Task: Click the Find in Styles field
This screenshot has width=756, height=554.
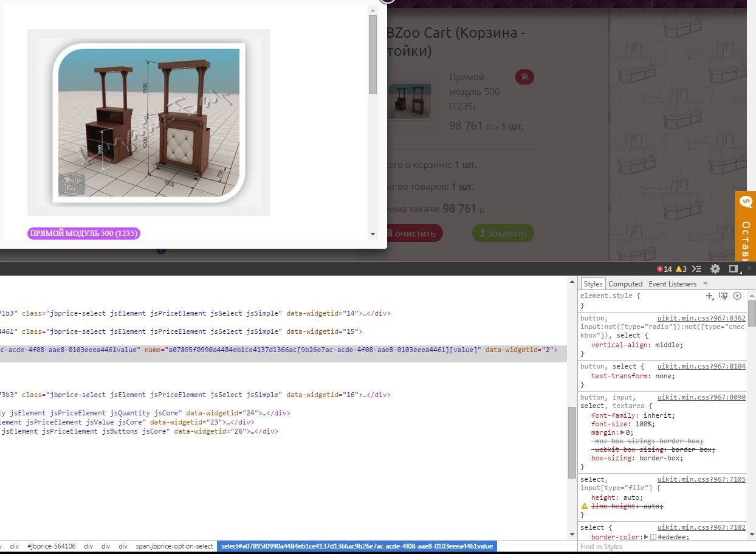Action: [662, 547]
